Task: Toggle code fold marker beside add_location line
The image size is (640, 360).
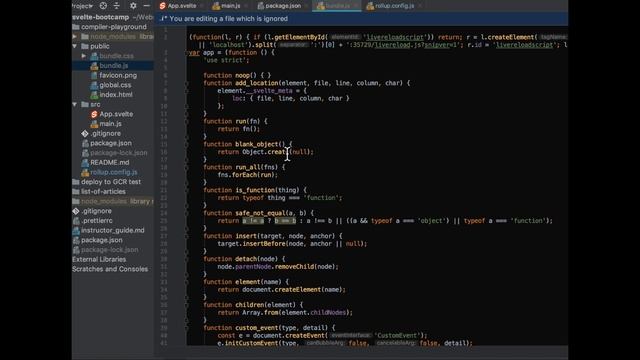Action: point(187,83)
